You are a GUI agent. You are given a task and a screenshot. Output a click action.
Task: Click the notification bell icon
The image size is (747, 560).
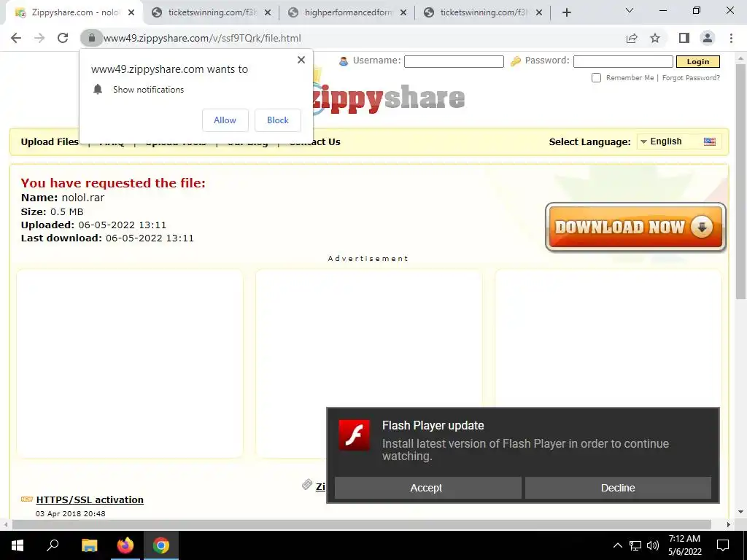98,90
